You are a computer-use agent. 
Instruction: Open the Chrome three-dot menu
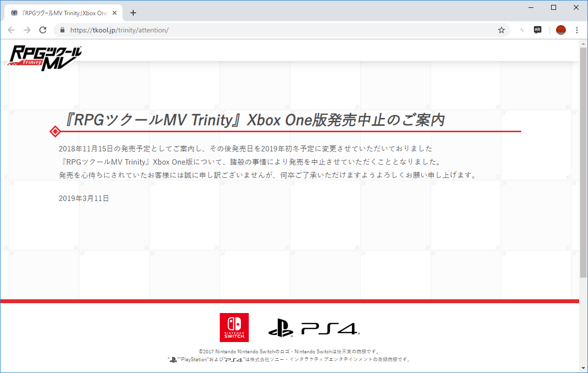577,30
